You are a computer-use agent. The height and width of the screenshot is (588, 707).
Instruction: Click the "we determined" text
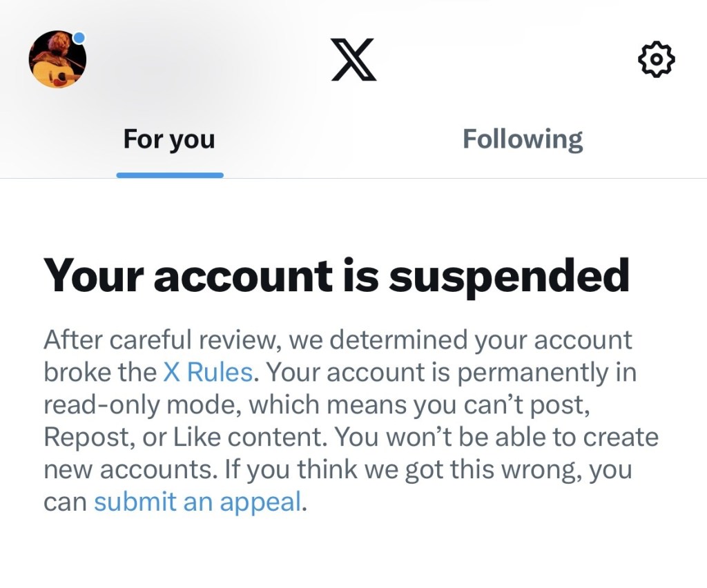click(x=371, y=340)
